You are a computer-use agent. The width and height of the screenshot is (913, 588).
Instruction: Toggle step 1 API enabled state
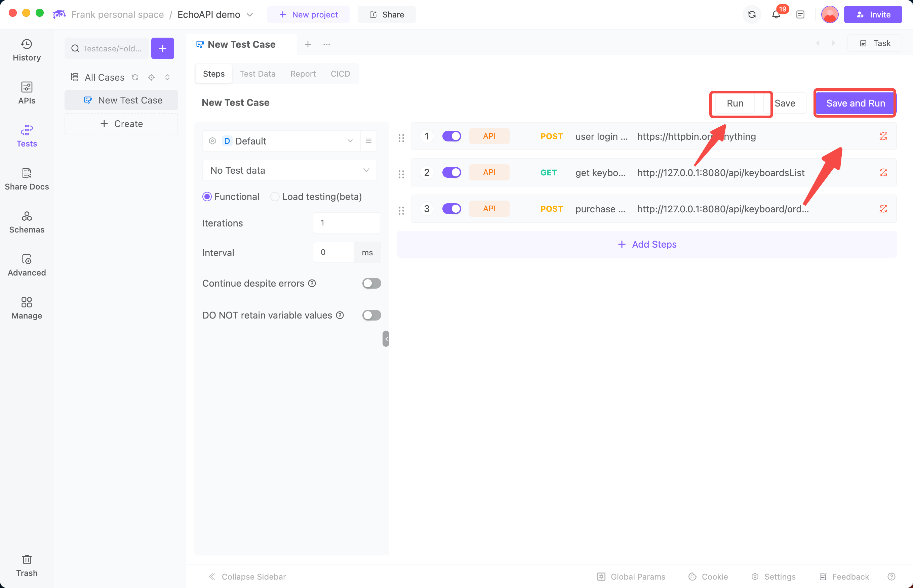tap(451, 136)
